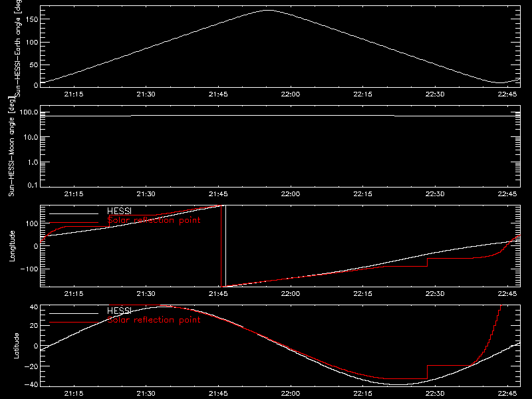
Task: Click 22:00 time label under Latitude plot
Action: [x=291, y=394]
